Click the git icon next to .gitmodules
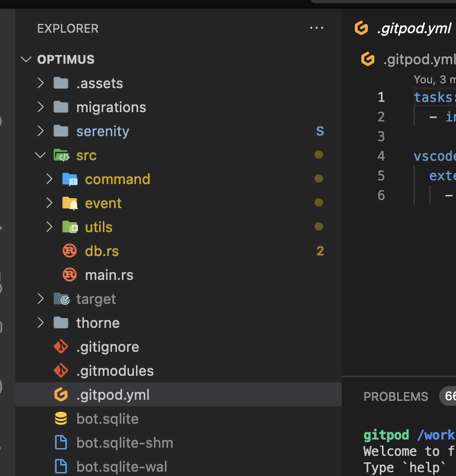 [x=61, y=371]
